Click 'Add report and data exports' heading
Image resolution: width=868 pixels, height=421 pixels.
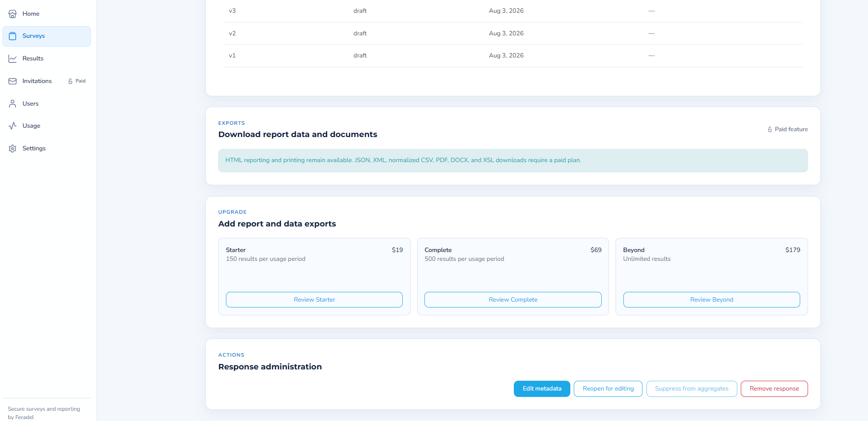click(277, 224)
